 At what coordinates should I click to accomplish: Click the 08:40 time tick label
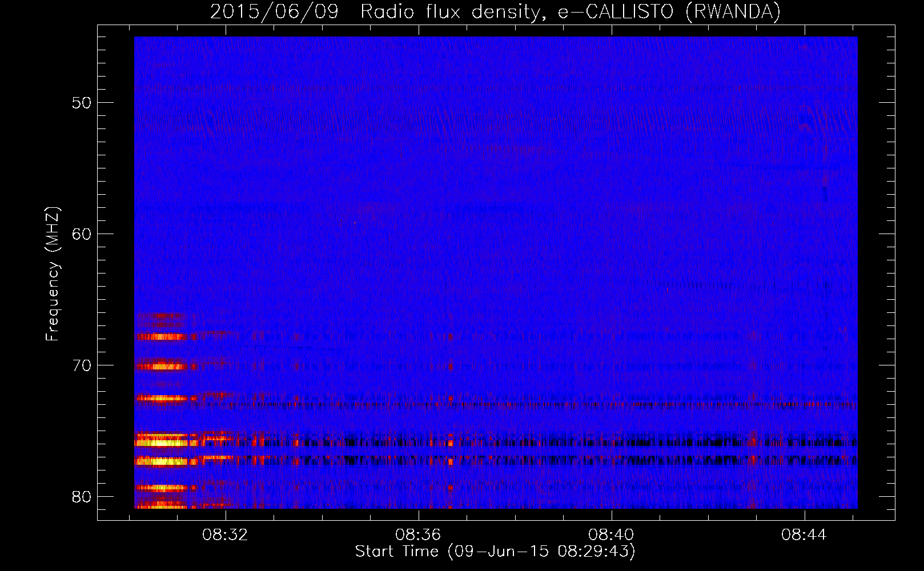click(x=612, y=534)
